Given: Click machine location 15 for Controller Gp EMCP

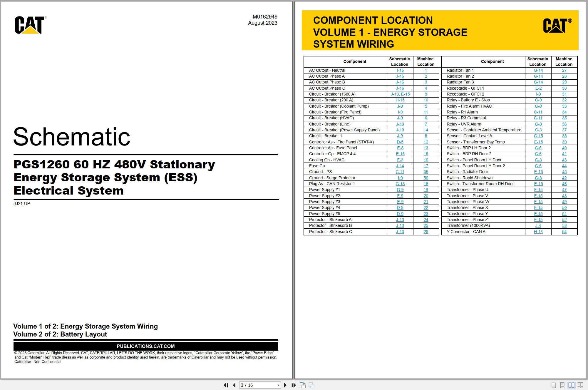Looking at the screenshot, I should [426, 154].
